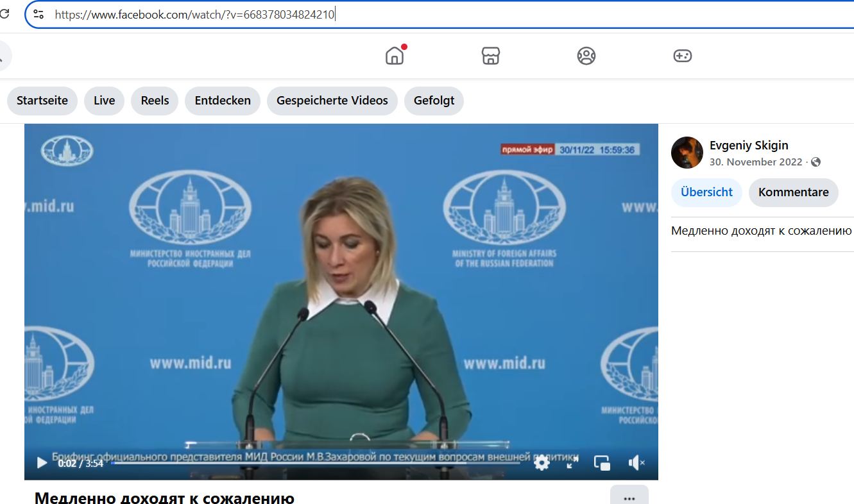This screenshot has width=854, height=504.
Task: Open Gespeicherte Videos
Action: click(332, 101)
